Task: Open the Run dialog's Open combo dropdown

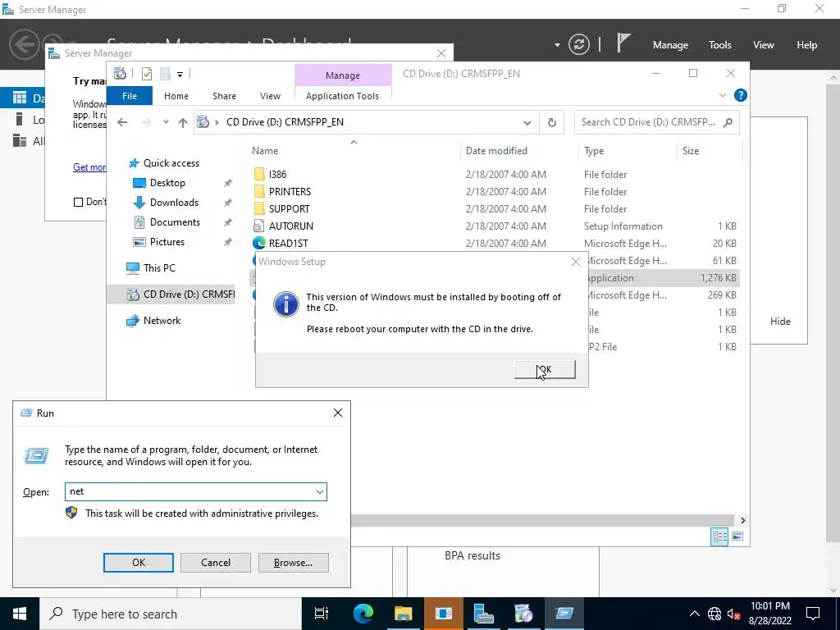Action: [x=319, y=492]
